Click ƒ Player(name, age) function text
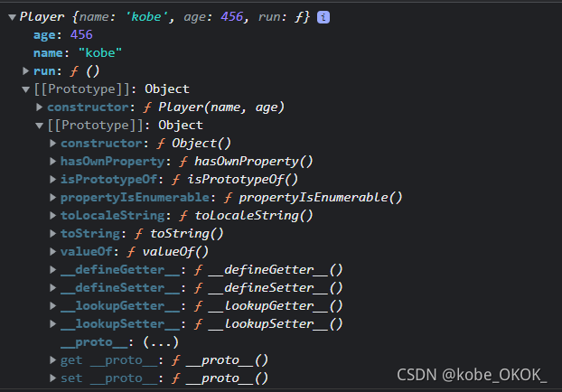This screenshot has height=392, width=562. pos(213,107)
